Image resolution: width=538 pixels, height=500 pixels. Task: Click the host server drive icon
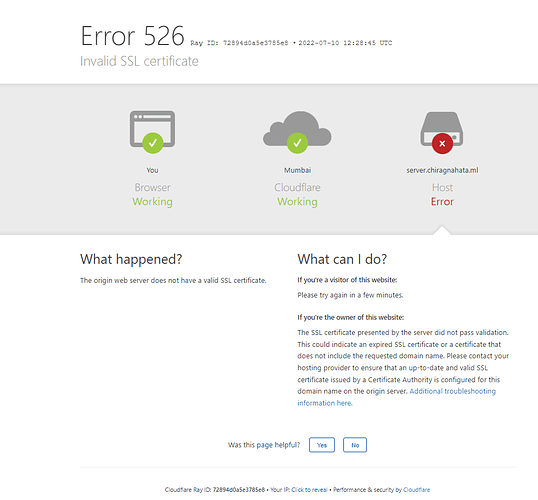tap(442, 129)
